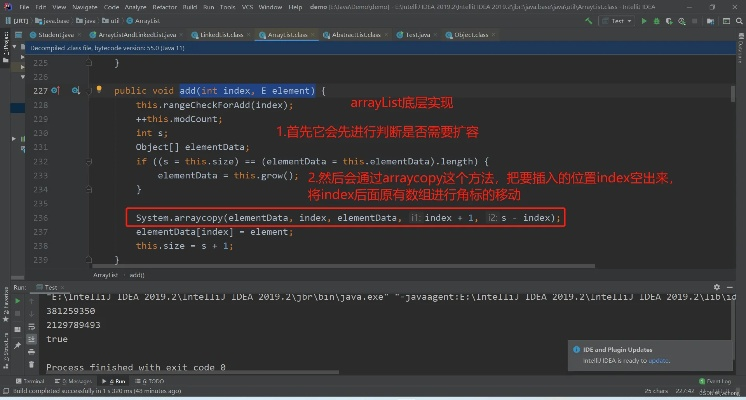Click the intention lightbulb on line 227
This screenshot has width=746, height=400.
point(99,89)
